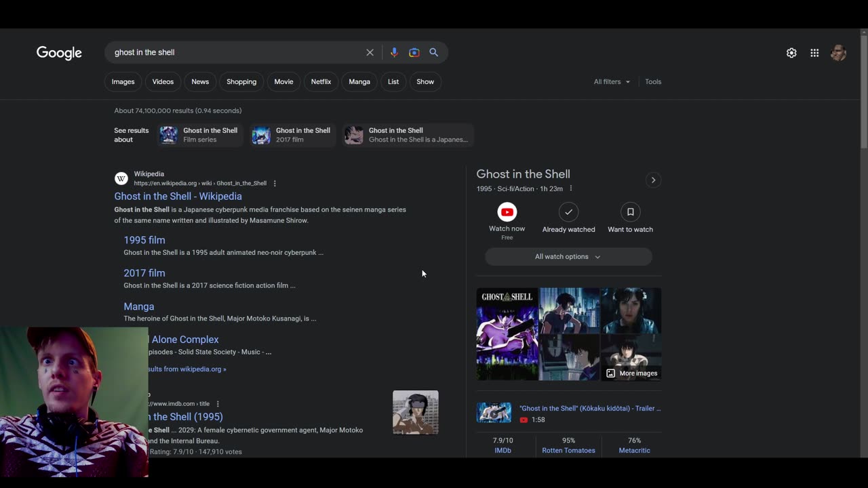The width and height of the screenshot is (868, 488).
Task: Start voice search with the microphone icon
Action: [x=394, y=52]
